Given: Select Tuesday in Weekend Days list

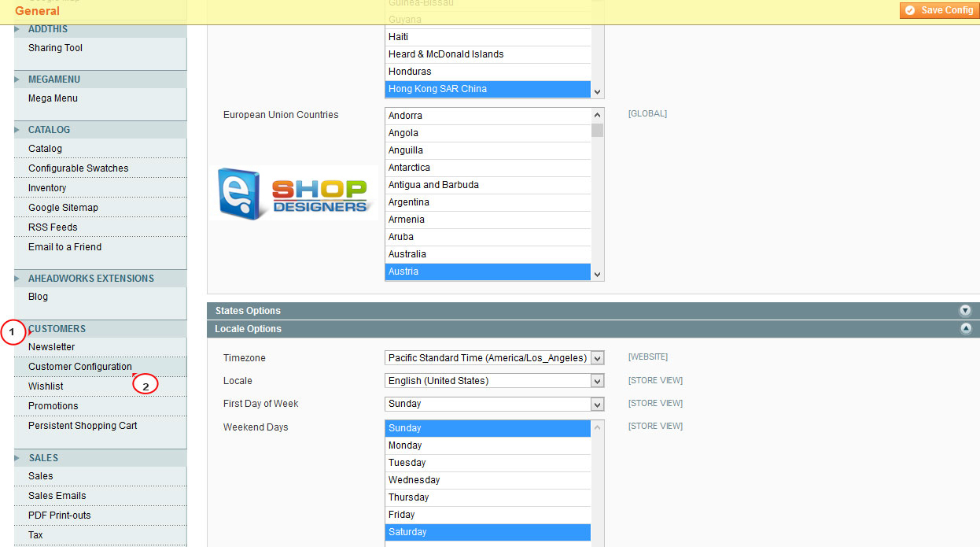Looking at the screenshot, I should 488,463.
